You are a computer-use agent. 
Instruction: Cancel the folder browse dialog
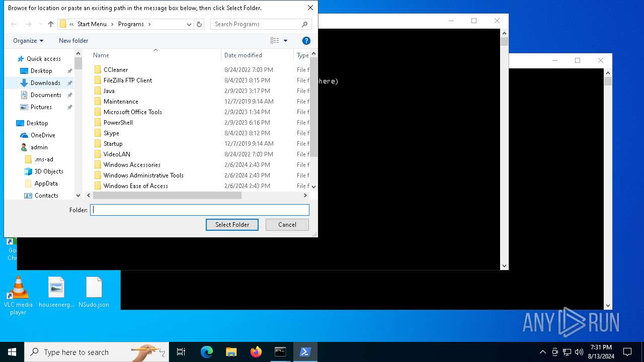[x=287, y=225]
